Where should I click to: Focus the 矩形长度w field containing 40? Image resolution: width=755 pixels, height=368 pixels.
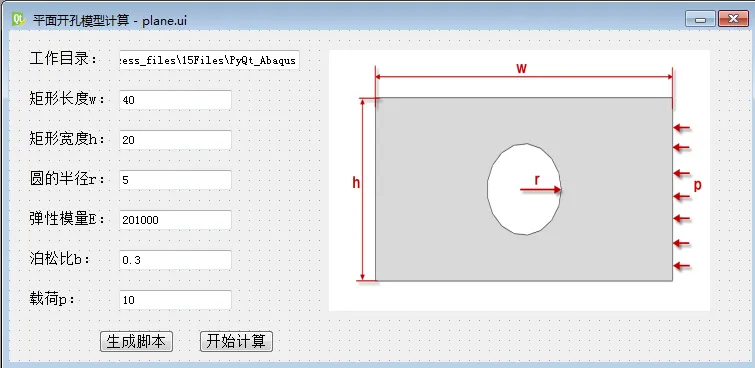click(x=175, y=100)
